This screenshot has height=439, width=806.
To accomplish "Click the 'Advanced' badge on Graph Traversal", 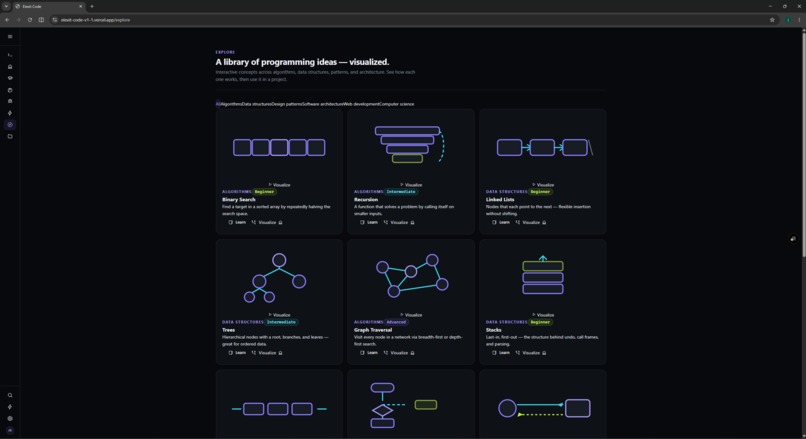I will 396,322.
